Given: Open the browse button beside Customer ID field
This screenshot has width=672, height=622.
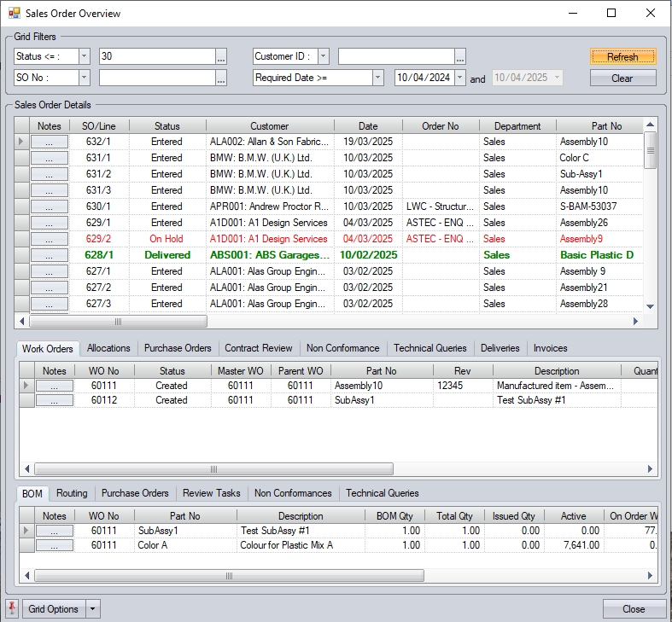Looking at the screenshot, I should tap(460, 57).
